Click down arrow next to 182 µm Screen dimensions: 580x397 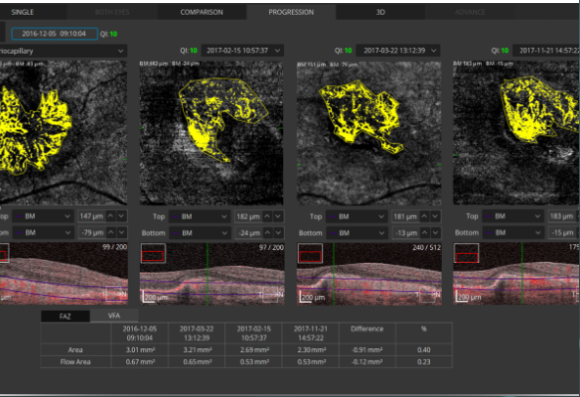point(278,216)
